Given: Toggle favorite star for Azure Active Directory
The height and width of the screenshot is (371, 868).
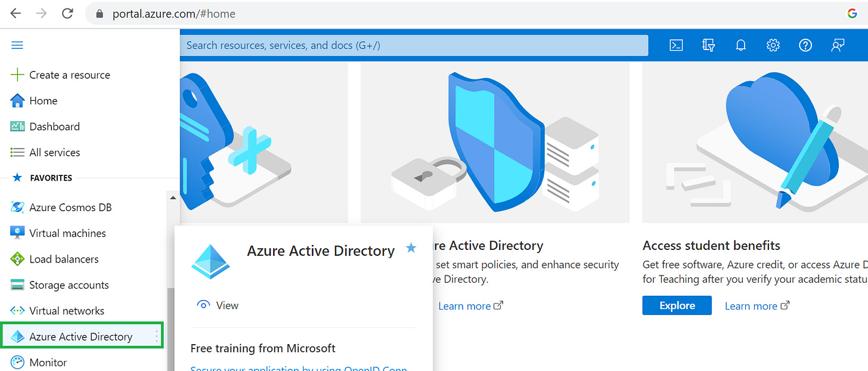Looking at the screenshot, I should tap(411, 248).
